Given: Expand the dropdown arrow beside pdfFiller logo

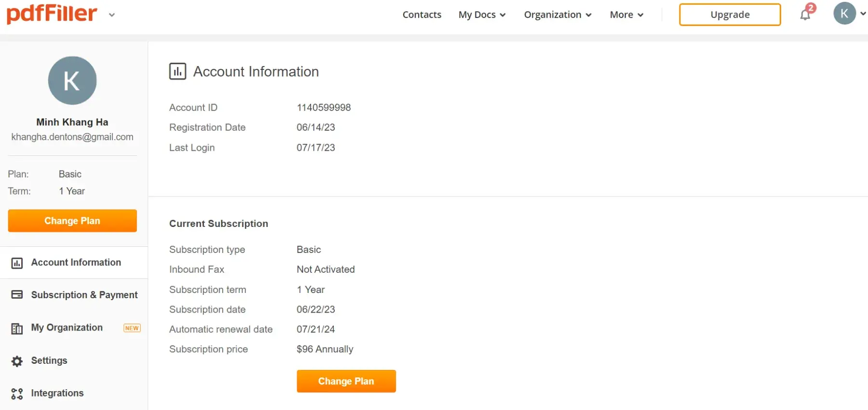Looking at the screenshot, I should click(x=112, y=15).
